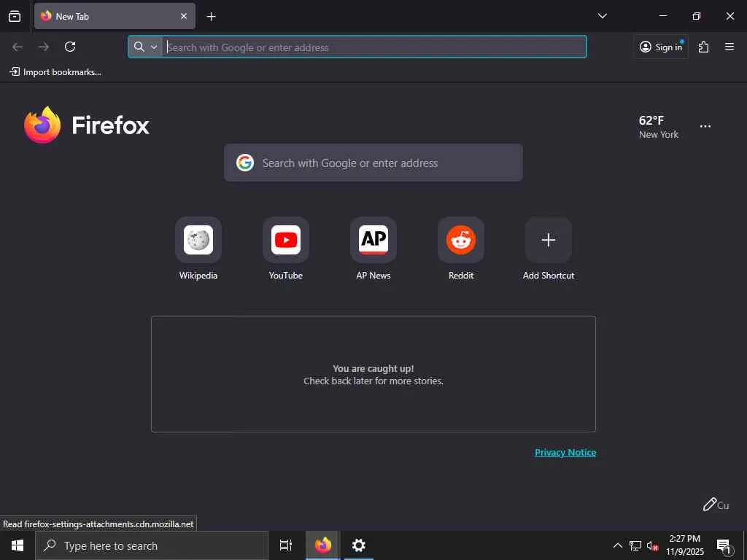Click the Firefox taskbar icon
Image resolution: width=747 pixels, height=560 pixels.
click(322, 545)
